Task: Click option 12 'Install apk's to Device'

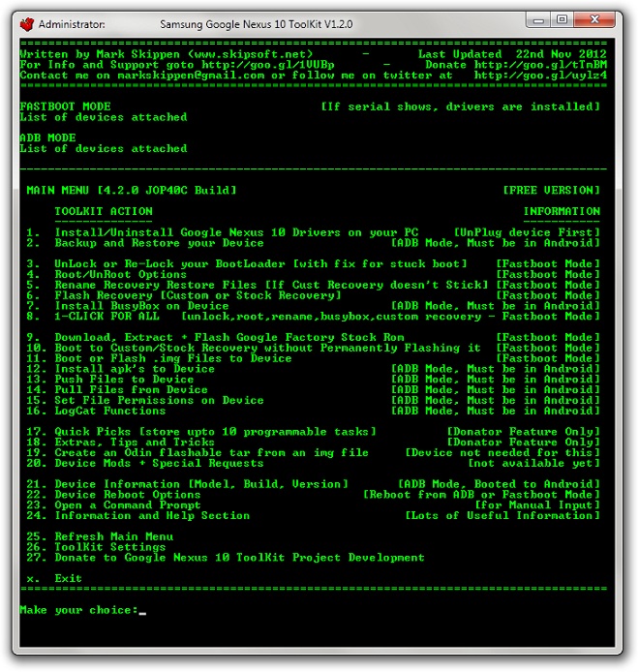Action: click(120, 369)
